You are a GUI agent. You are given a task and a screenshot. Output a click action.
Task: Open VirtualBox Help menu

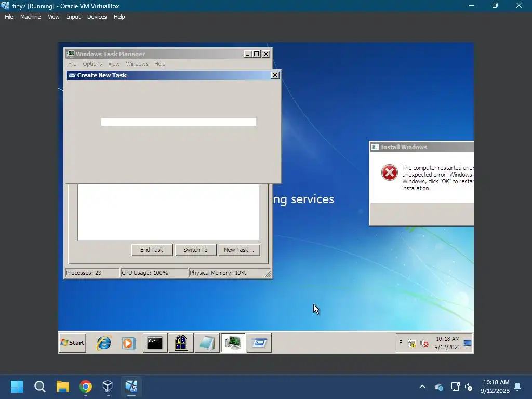(x=119, y=17)
